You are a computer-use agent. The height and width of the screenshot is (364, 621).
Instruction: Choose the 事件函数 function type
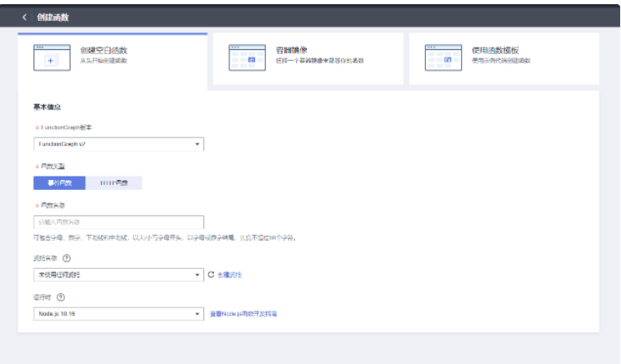tap(59, 182)
